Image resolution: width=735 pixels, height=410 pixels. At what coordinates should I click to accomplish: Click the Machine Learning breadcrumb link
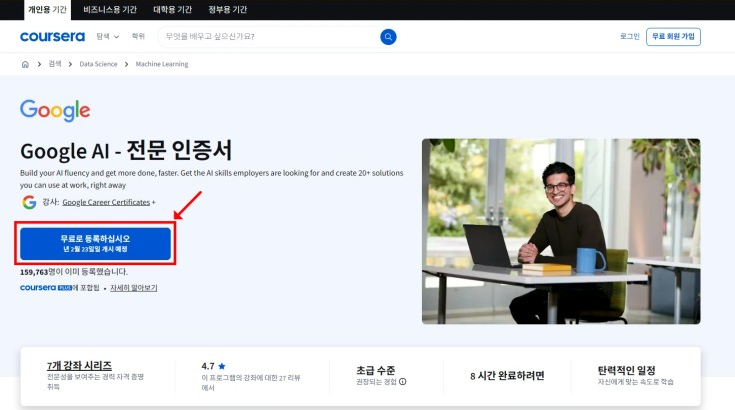pyautogui.click(x=162, y=64)
